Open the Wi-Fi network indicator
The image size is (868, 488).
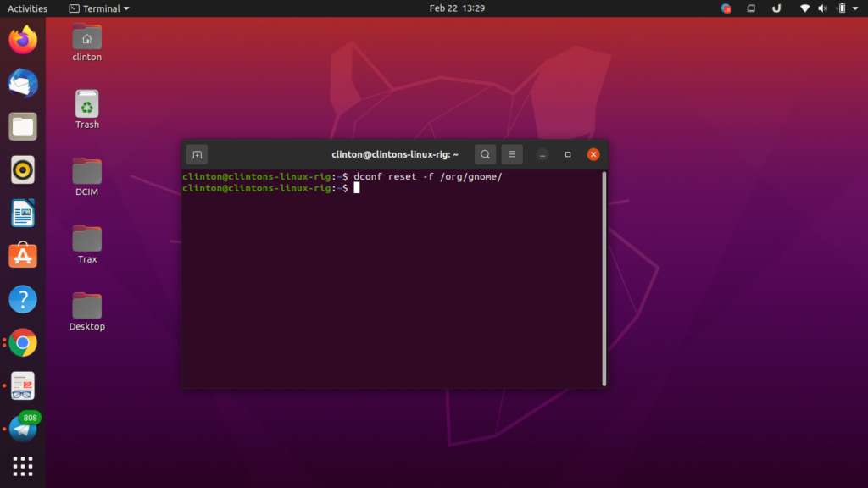click(805, 8)
